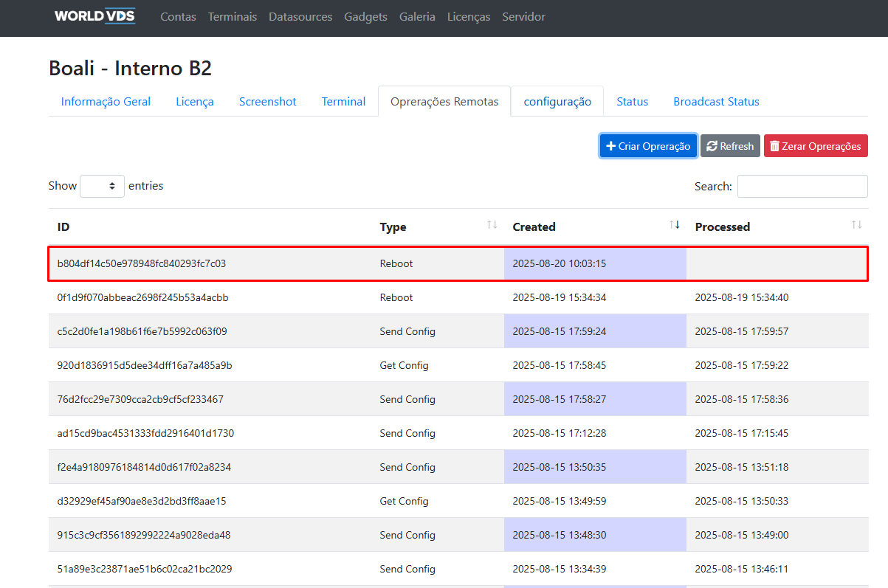This screenshot has height=588, width=888.
Task: Click created time 2025-08-15 13:48:30
Action: [x=560, y=535]
